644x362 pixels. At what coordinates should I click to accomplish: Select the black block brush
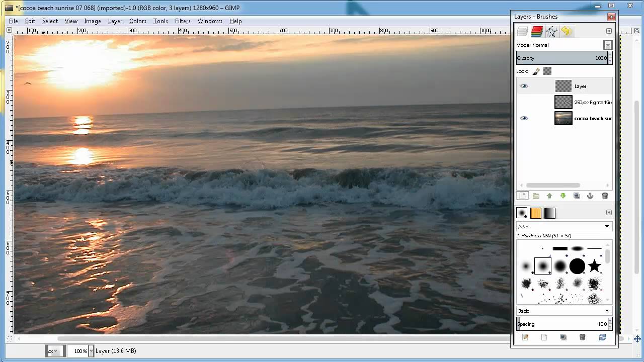[x=560, y=248]
